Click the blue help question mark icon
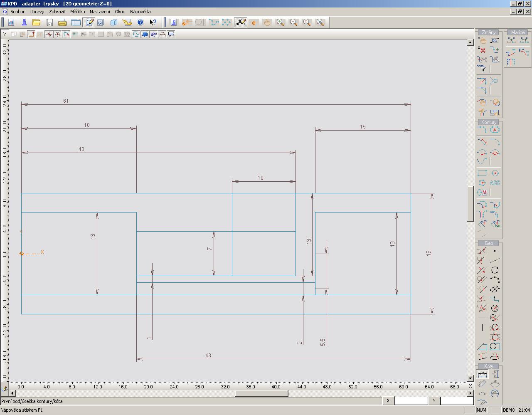Screen dimensions: 532x415 tap(140, 22)
